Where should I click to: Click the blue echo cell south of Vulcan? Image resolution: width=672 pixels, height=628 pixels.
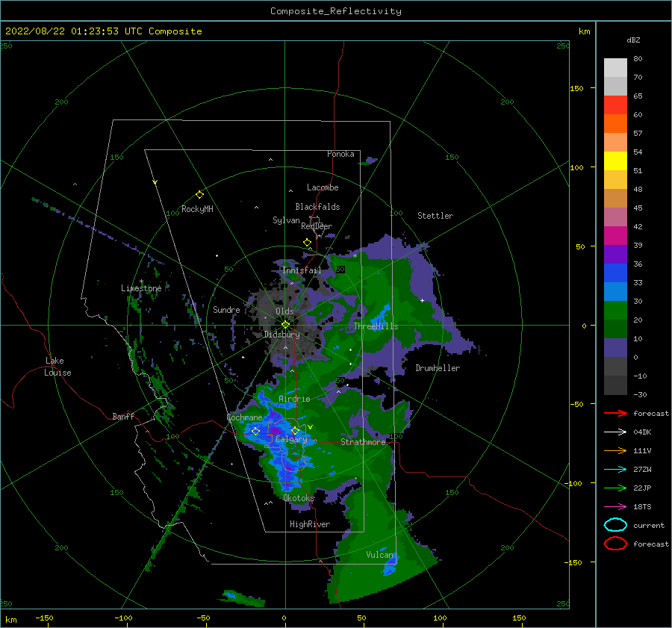coord(391,565)
